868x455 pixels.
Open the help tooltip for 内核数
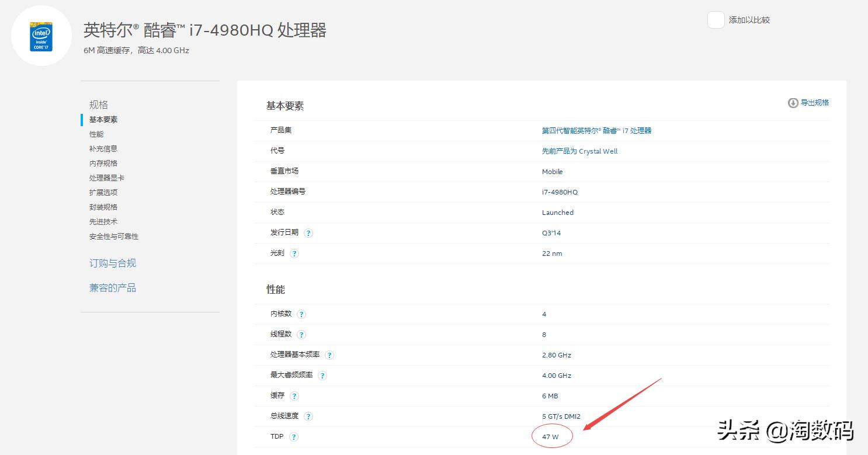[x=301, y=314]
